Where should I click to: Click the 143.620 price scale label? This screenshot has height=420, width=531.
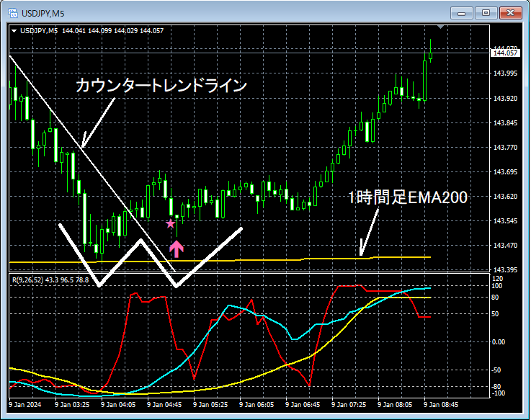click(505, 197)
